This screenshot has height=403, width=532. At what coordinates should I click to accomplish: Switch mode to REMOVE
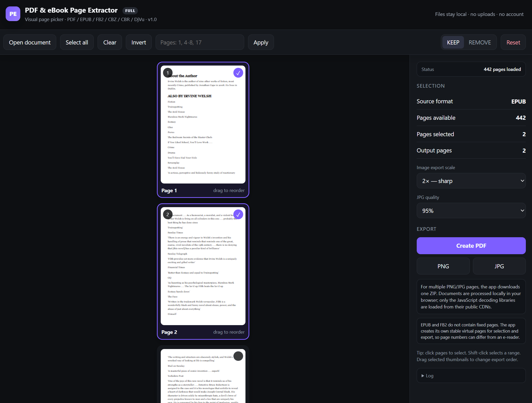coord(480,42)
